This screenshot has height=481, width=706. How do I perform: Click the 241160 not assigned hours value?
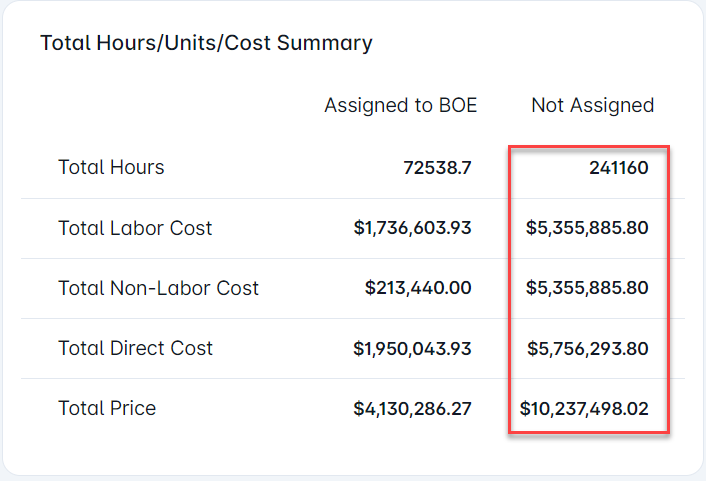point(618,168)
